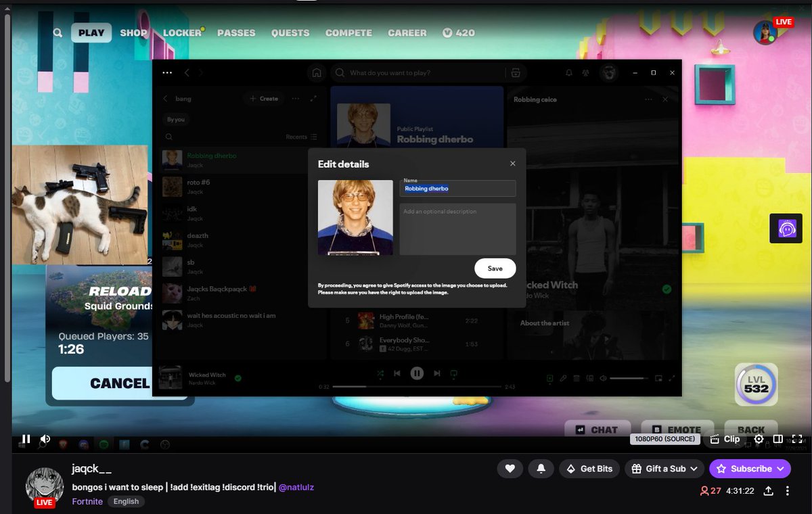Viewport: 812px width, 514px height.
Task: Open more options in Robbing ceice panel
Action: [x=648, y=99]
